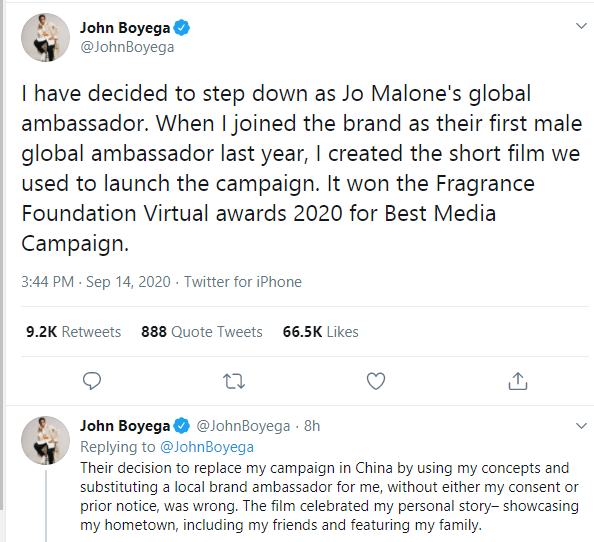
Task: View the 66.5K Likes list
Action: pos(320,332)
